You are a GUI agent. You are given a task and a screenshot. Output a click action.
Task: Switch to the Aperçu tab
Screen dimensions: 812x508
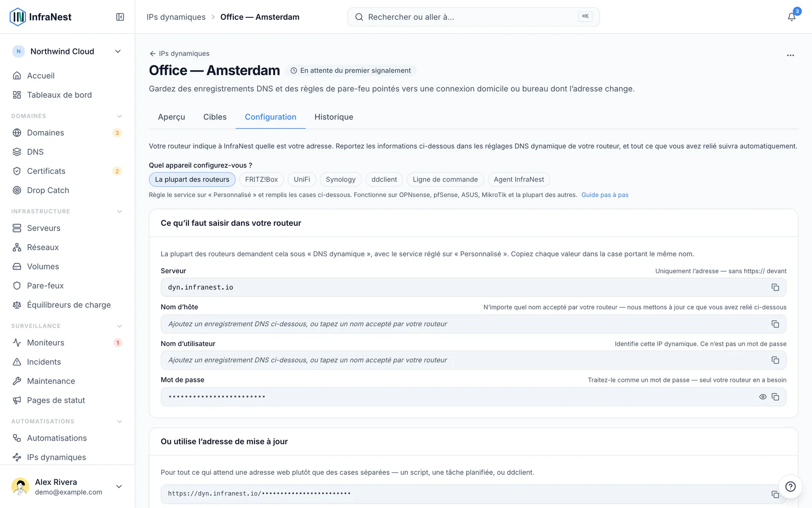[x=171, y=117]
